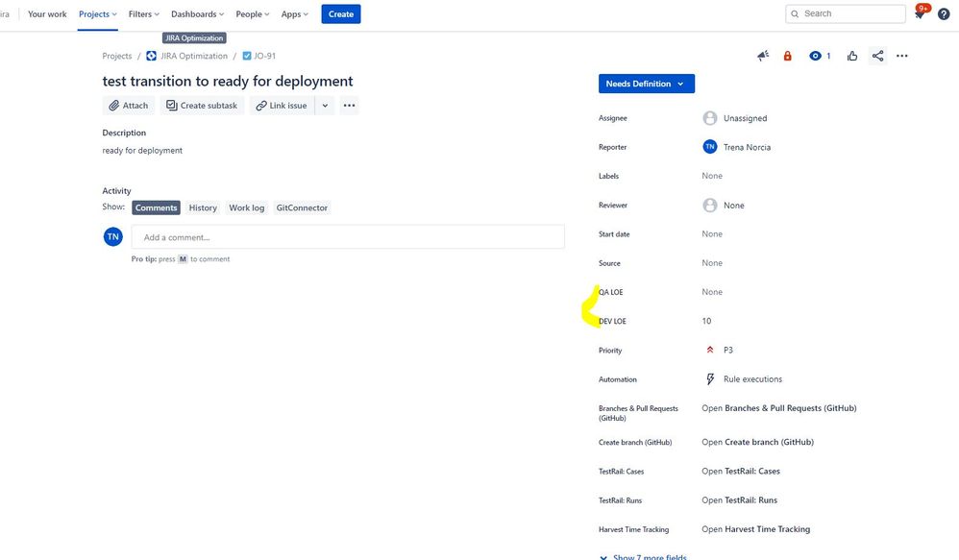Click the Labels None value
Screen dimensions: 959x560
click(x=712, y=176)
